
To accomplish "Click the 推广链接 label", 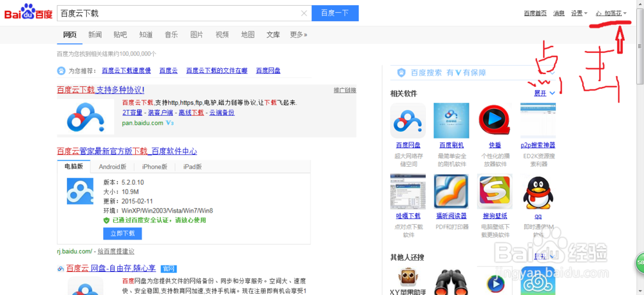I will (345, 90).
